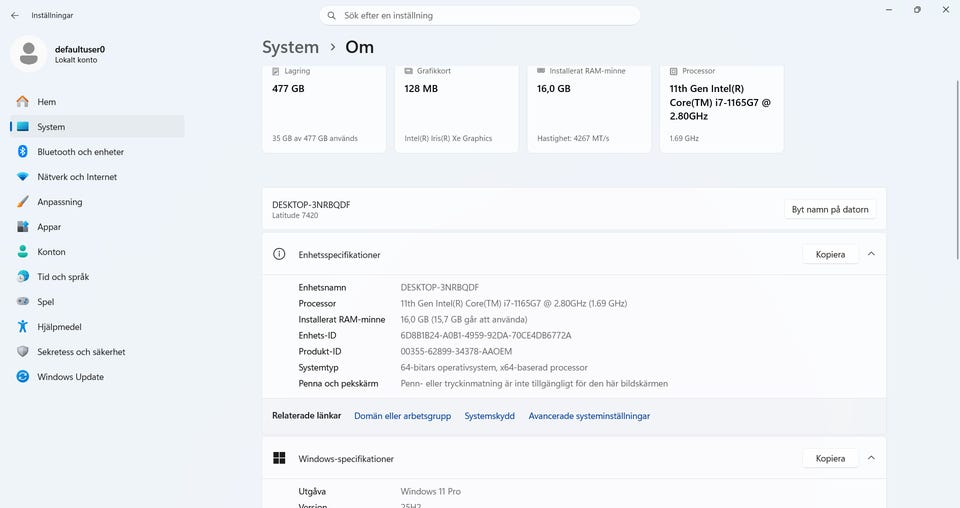Go to Spel in the sidebar
This screenshot has width=960, height=508.
[46, 302]
